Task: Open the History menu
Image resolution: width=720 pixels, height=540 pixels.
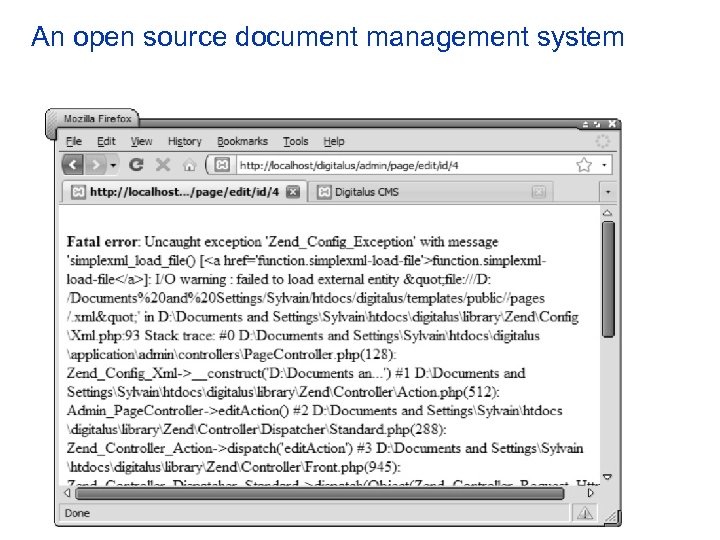Action: (x=185, y=141)
